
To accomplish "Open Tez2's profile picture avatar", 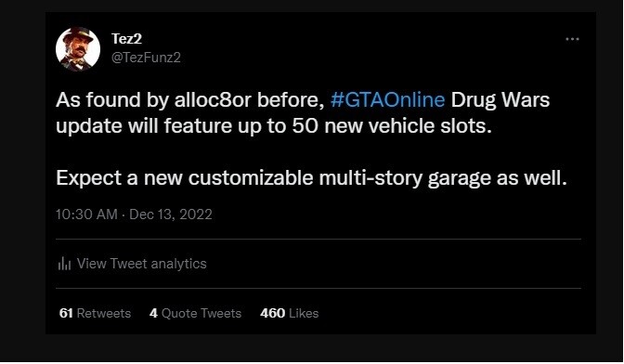I will click(78, 49).
